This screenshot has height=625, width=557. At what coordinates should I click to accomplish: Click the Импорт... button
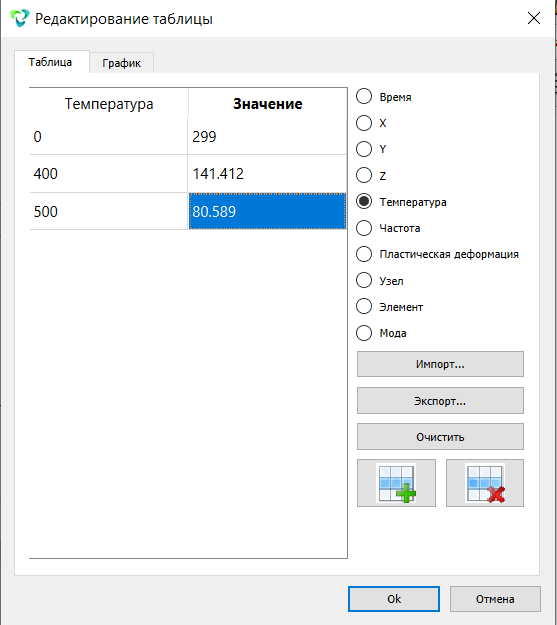click(440, 364)
